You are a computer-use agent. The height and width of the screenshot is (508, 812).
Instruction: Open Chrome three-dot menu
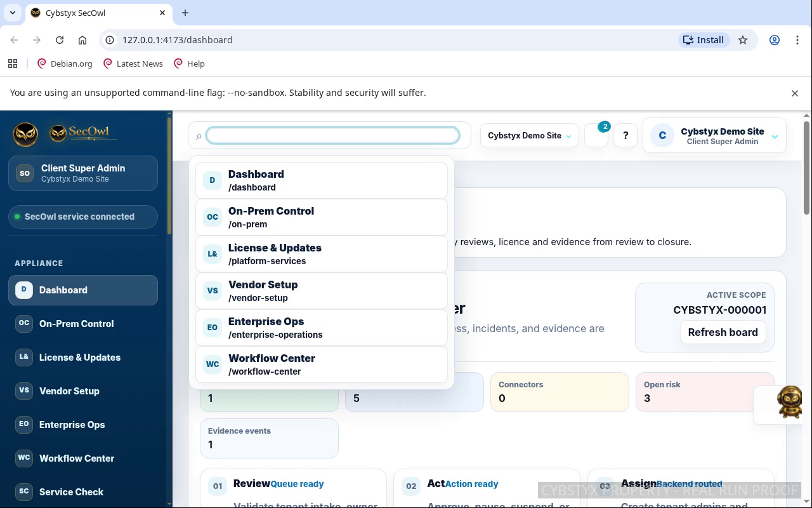[797, 40]
